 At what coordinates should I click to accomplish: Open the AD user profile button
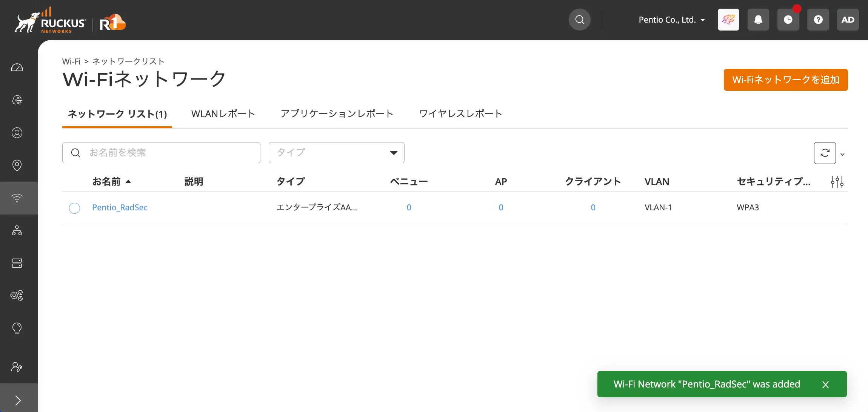848,20
